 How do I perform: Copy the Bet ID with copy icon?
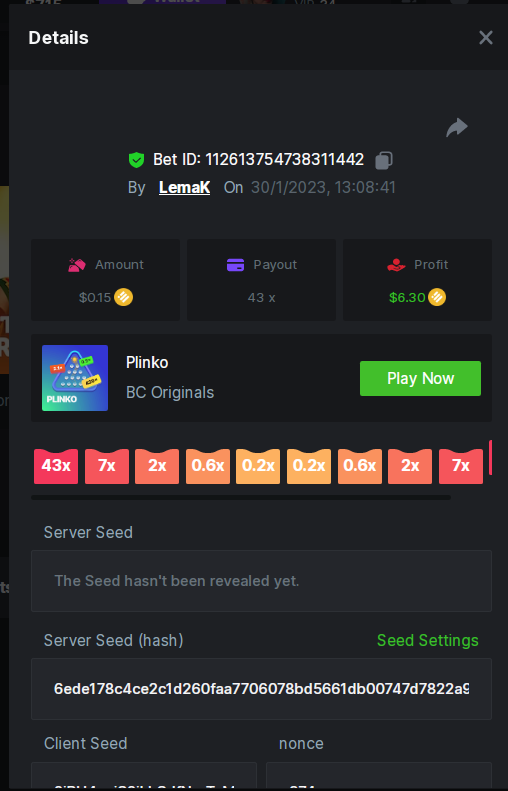pyautogui.click(x=384, y=160)
